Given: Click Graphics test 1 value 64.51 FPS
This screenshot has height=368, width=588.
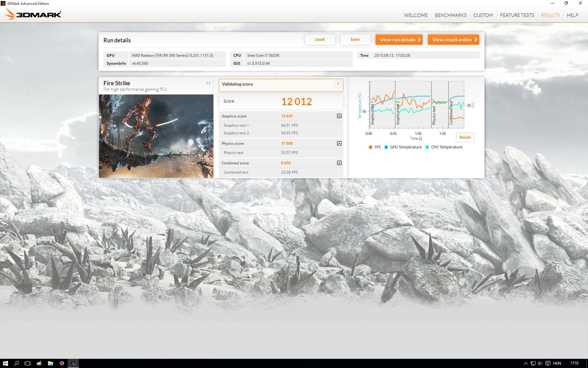Looking at the screenshot, I should pos(289,125).
